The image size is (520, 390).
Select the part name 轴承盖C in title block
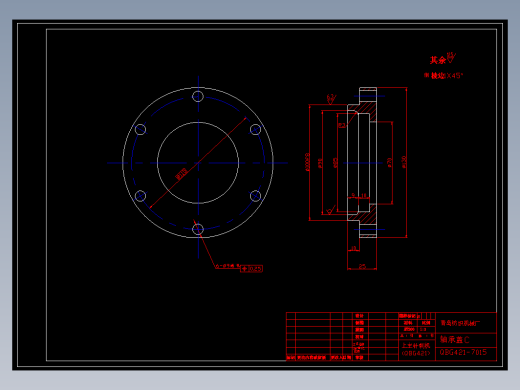point(454,340)
